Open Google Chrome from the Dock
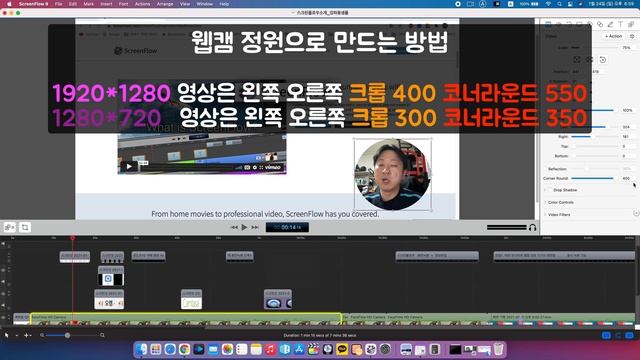The image size is (640, 360). 184,349
